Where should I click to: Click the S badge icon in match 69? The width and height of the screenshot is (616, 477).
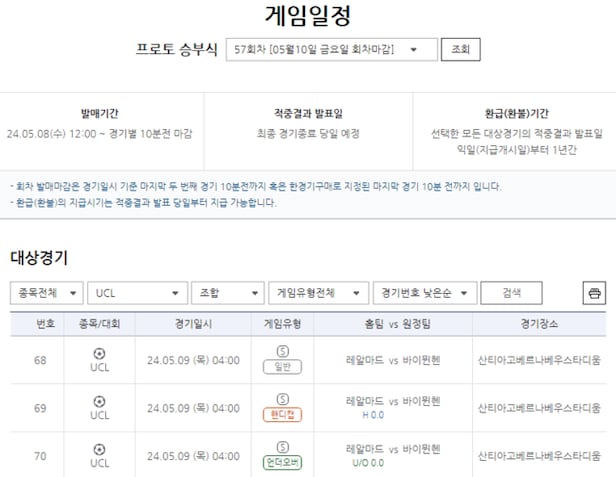point(282,400)
